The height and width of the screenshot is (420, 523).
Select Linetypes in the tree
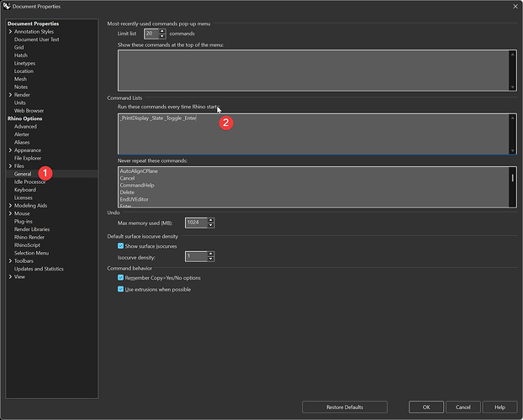click(x=24, y=63)
